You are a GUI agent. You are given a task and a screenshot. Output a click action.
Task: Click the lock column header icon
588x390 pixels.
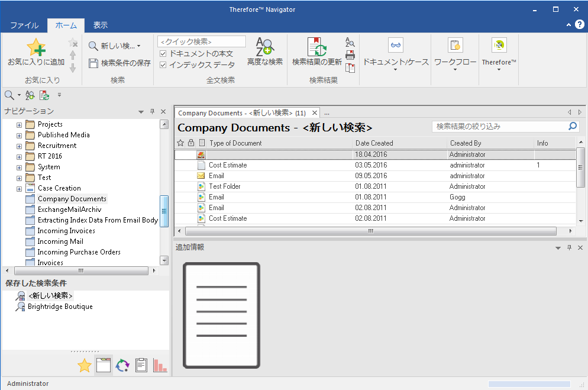[x=191, y=143]
